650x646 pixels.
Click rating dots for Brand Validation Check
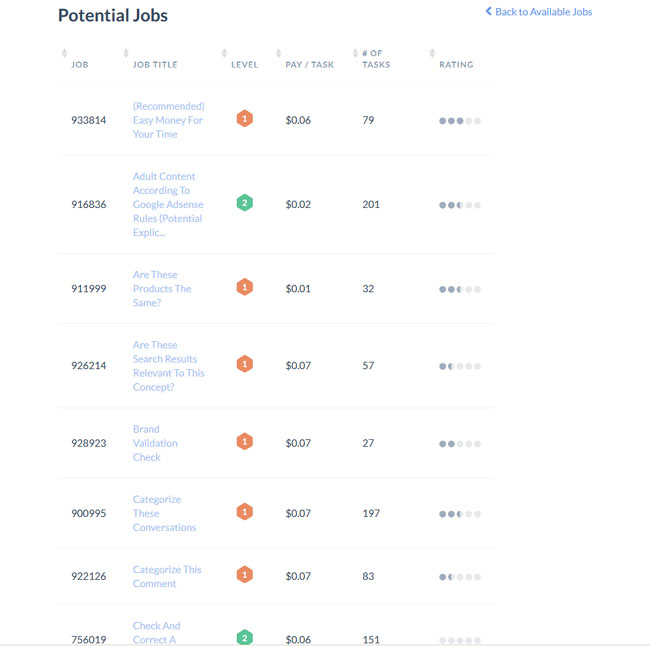[460, 444]
